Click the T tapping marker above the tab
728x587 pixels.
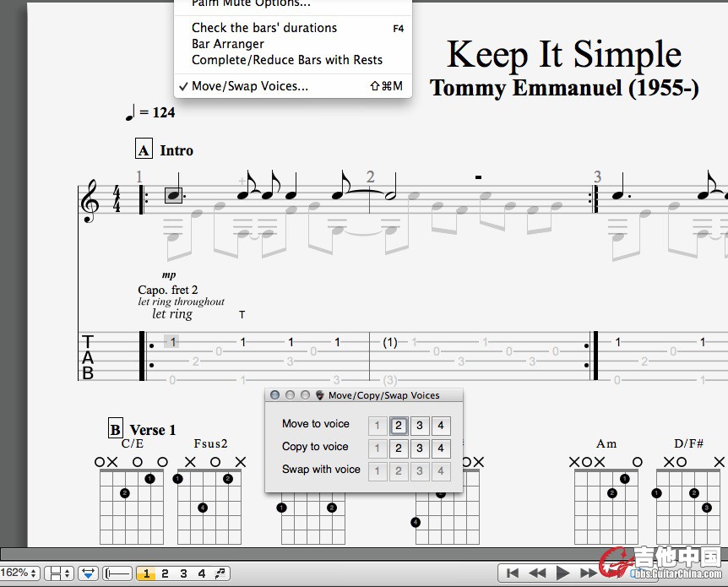242,314
